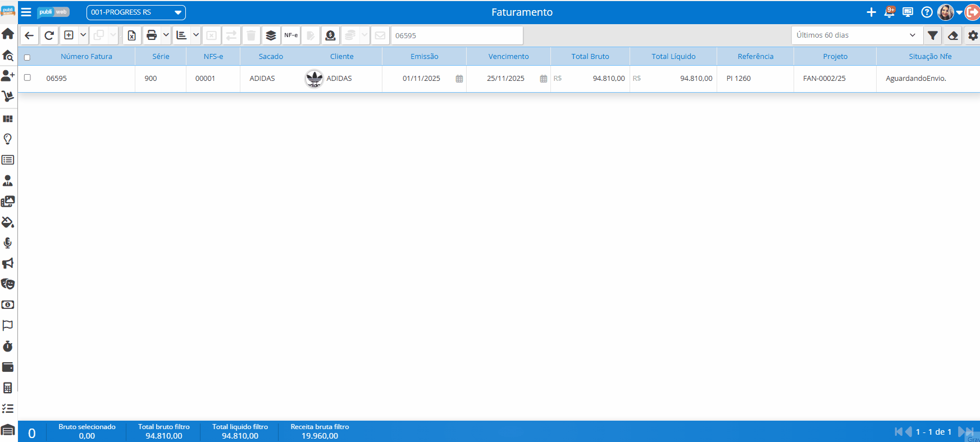Clear filters with the eraser icon
This screenshot has width=980, height=442.
(953, 35)
